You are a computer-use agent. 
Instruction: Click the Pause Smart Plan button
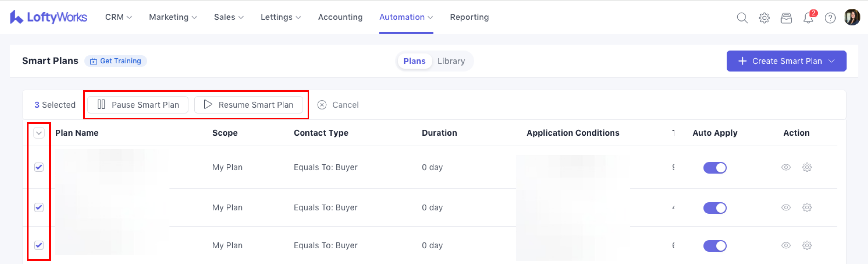(138, 105)
